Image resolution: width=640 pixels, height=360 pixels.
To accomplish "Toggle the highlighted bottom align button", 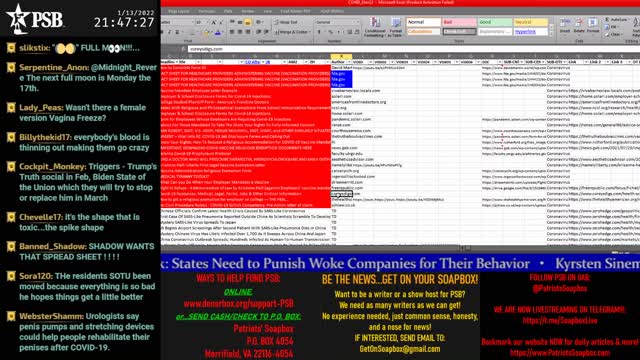I will coord(247,22).
